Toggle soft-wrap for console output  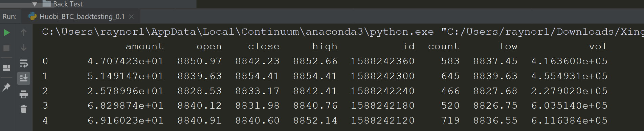point(24,63)
